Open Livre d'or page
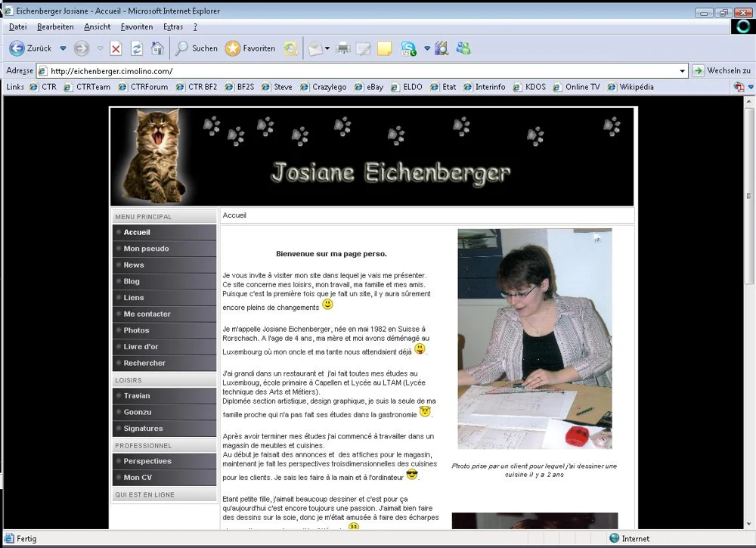 pyautogui.click(x=164, y=347)
